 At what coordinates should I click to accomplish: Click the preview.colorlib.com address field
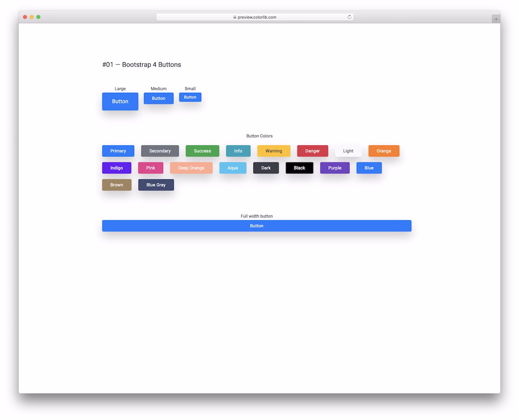click(257, 17)
